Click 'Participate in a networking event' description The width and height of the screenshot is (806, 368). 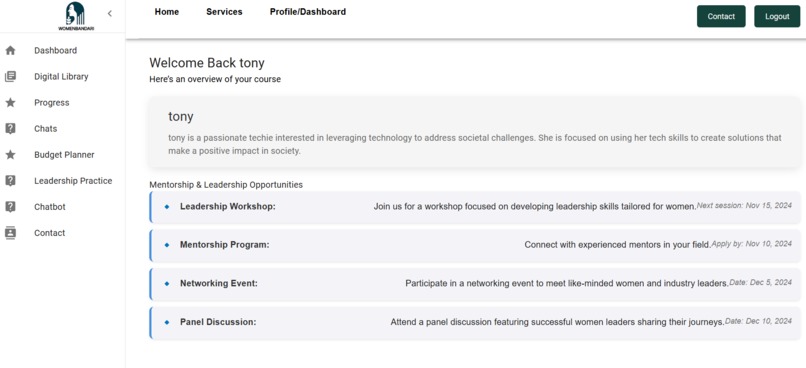567,284
